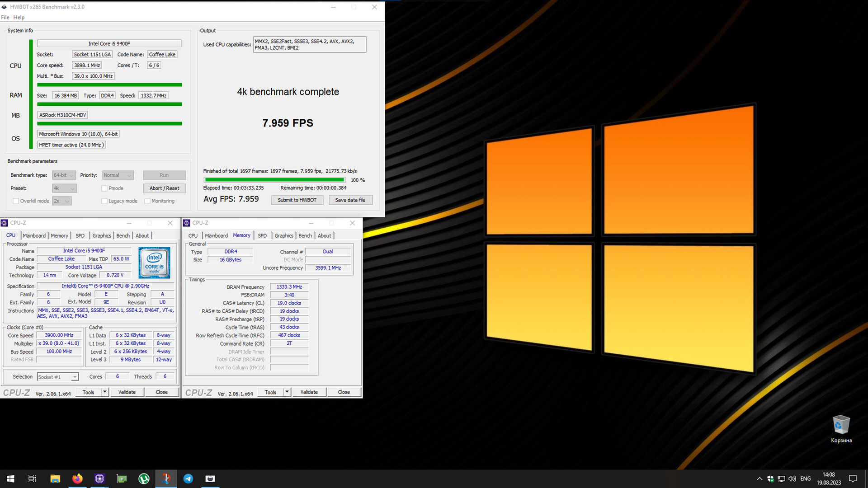
Task: Click Tools button in right CPU-Z
Action: (x=271, y=392)
